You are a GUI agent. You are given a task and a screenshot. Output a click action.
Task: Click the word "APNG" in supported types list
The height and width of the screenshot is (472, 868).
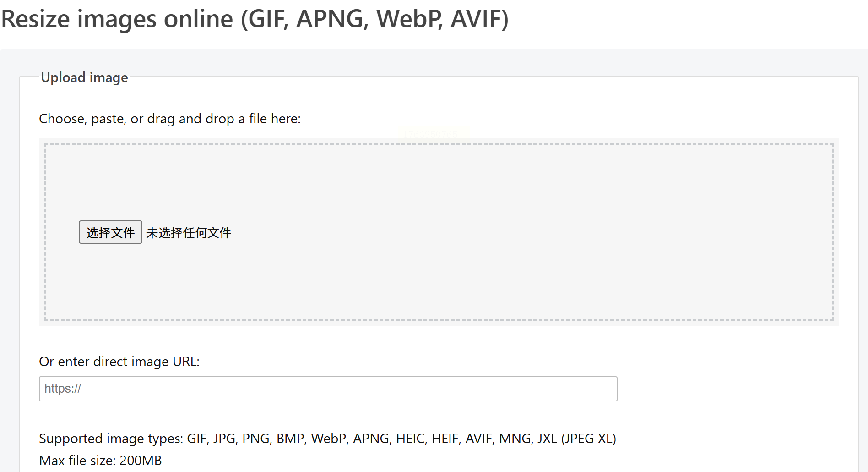click(371, 439)
